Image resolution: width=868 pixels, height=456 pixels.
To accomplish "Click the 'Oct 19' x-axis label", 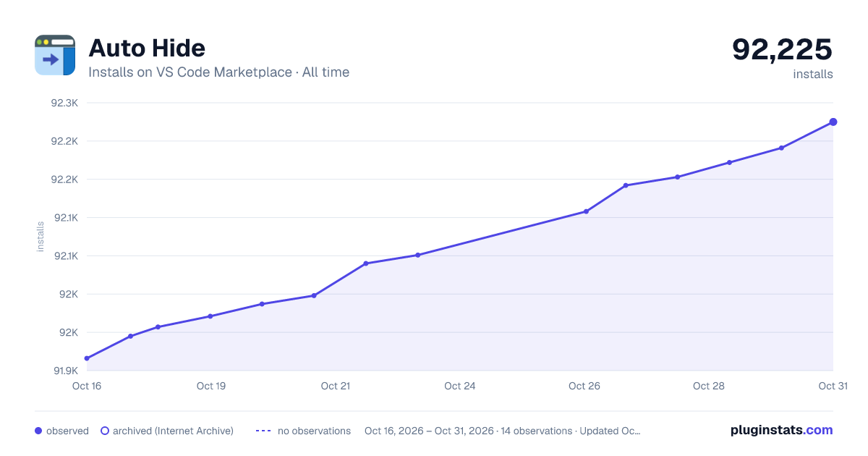I will 211,386.
